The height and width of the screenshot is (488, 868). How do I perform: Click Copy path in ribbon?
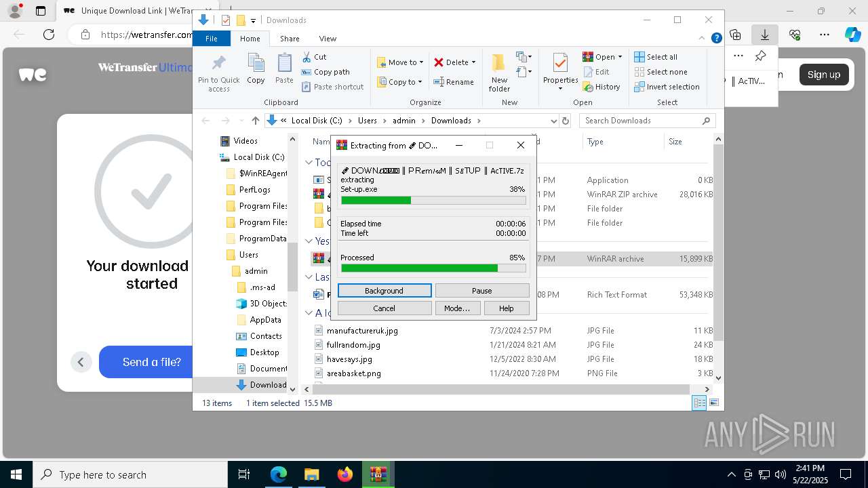(325, 72)
